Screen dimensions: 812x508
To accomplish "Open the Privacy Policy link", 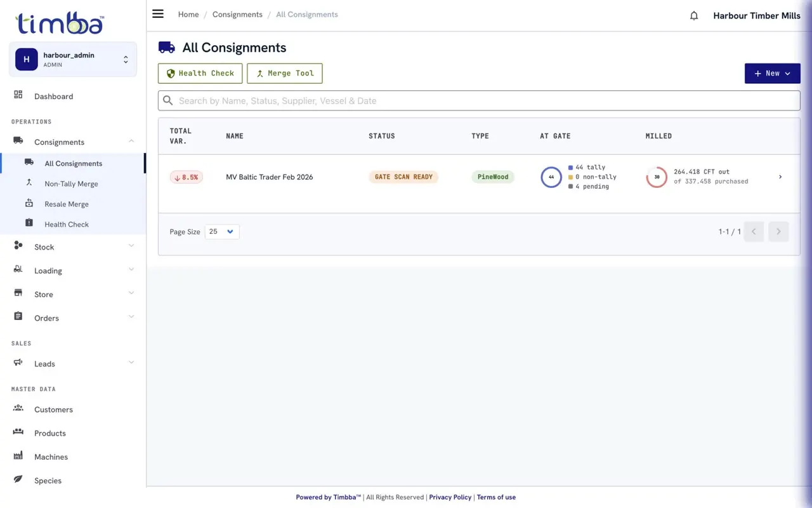I will (x=450, y=497).
